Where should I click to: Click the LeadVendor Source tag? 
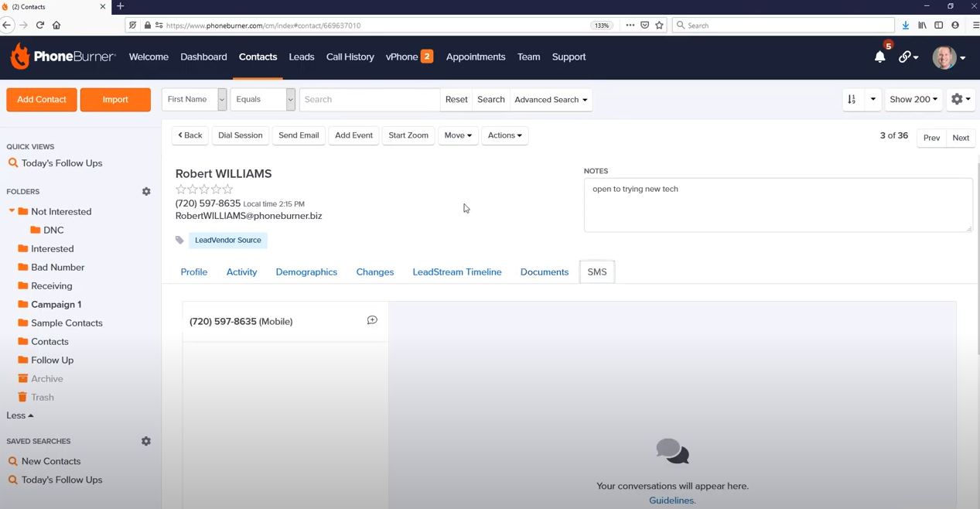pyautogui.click(x=228, y=241)
